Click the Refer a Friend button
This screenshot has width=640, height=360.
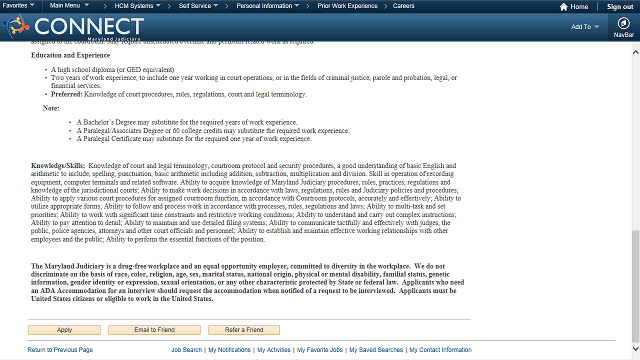[x=244, y=330]
